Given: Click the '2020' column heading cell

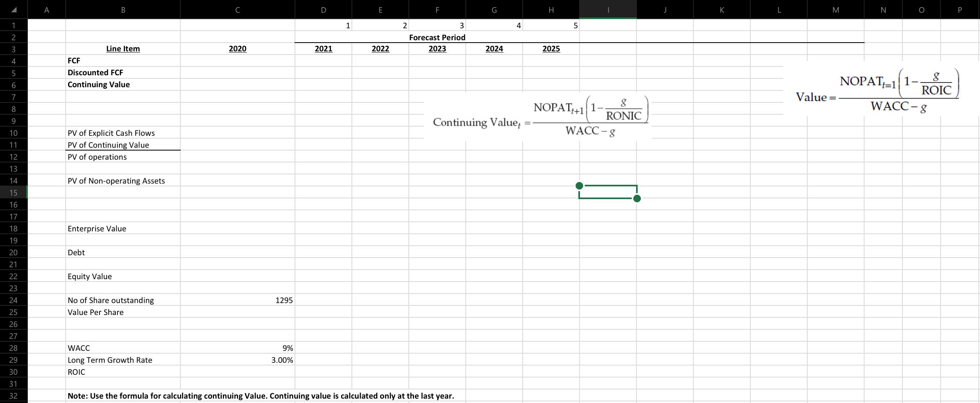Looking at the screenshot, I should point(238,49).
